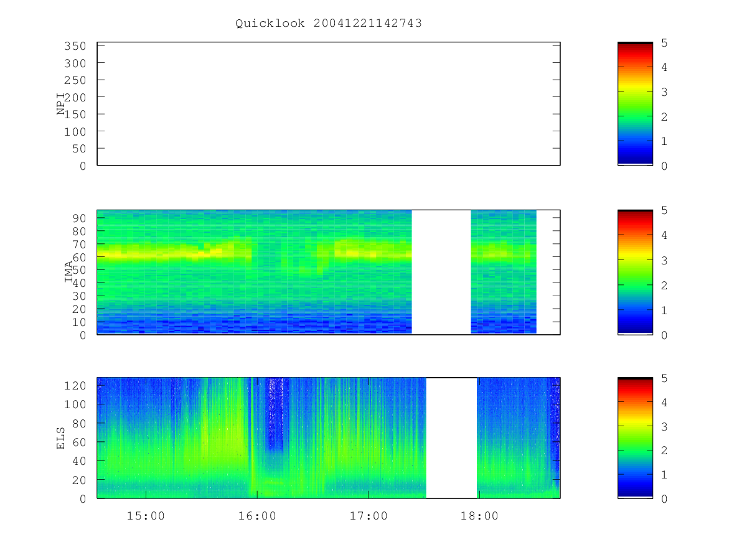Select the 15:00 time tick label

pos(146,516)
